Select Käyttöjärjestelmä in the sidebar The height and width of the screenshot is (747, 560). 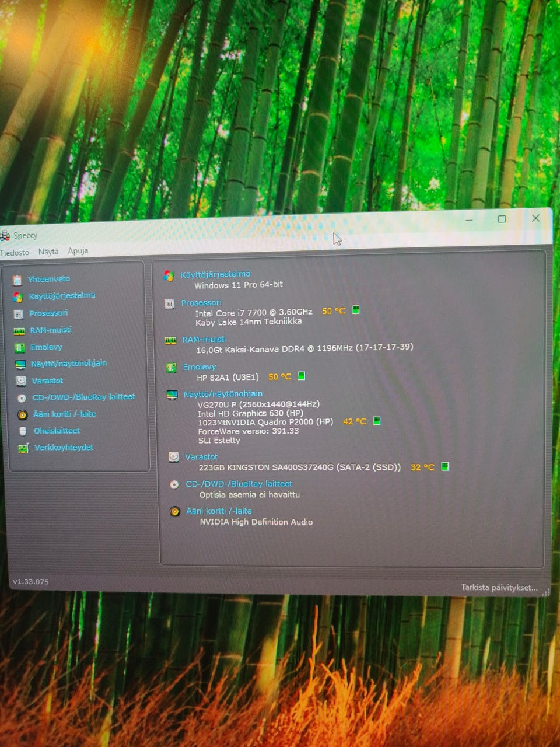pos(62,295)
